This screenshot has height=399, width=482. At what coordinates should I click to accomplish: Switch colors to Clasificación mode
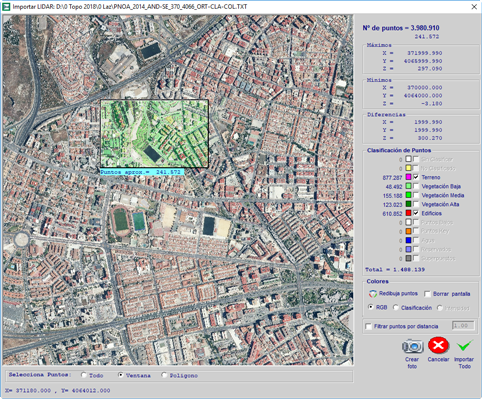[x=396, y=307]
